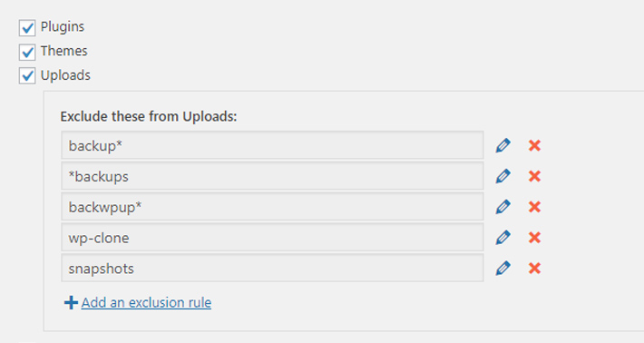Select the snapshots rule field

272,269
